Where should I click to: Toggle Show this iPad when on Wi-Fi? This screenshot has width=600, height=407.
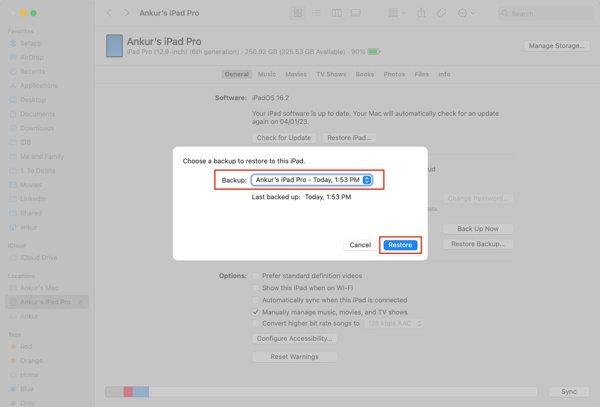pyautogui.click(x=256, y=288)
